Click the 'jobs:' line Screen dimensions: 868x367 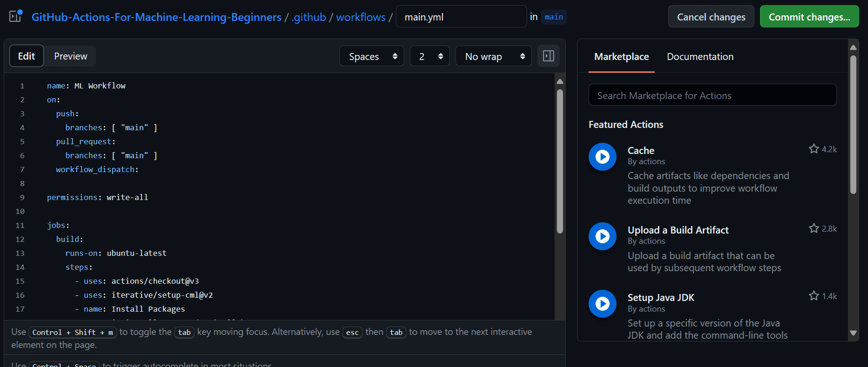[58, 225]
